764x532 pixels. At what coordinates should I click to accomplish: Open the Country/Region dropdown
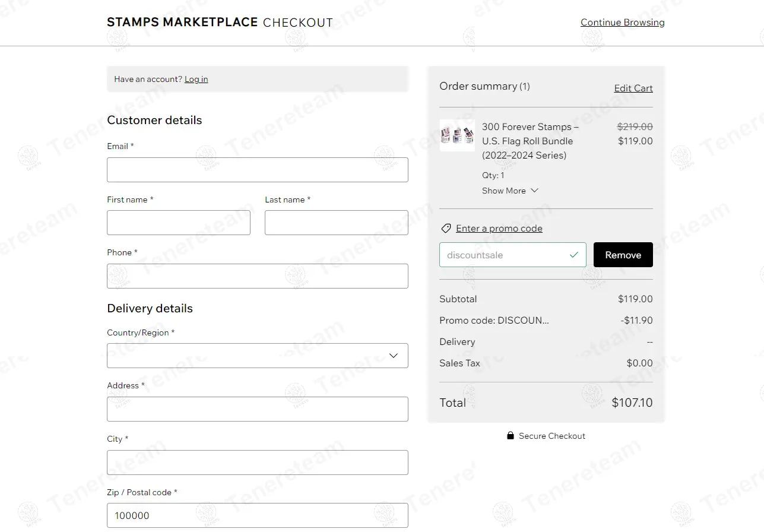[257, 356]
